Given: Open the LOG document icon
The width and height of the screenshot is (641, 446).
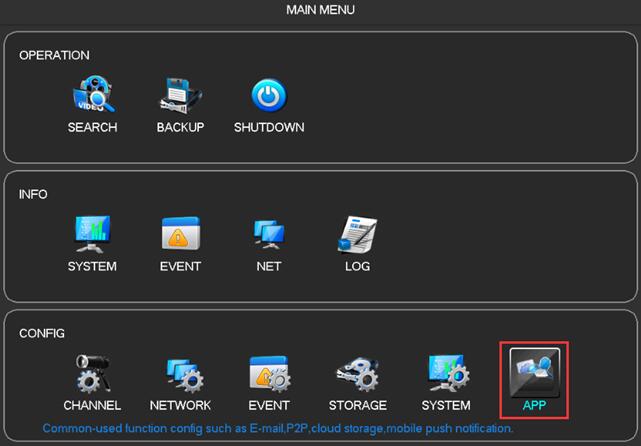Looking at the screenshot, I should pos(357,235).
